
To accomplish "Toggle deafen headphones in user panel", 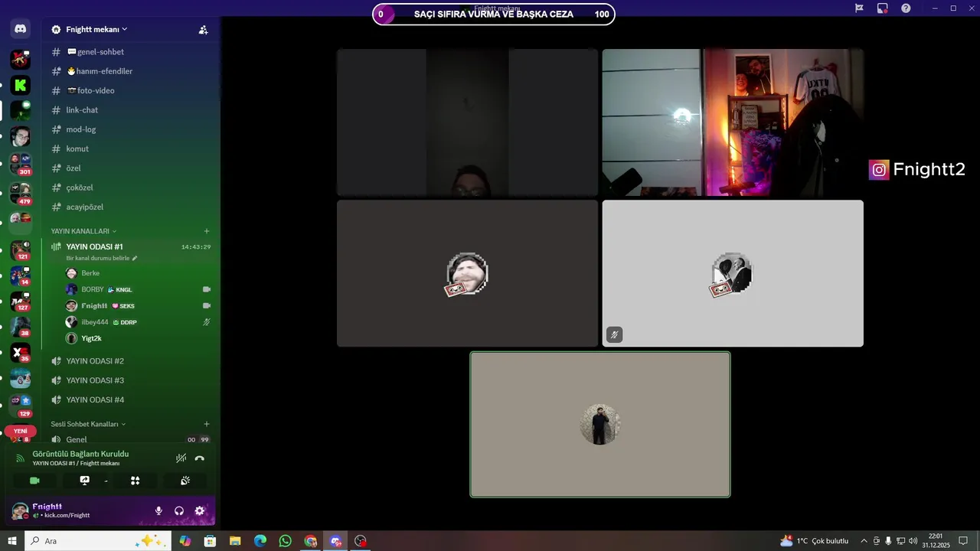I will pos(179,510).
